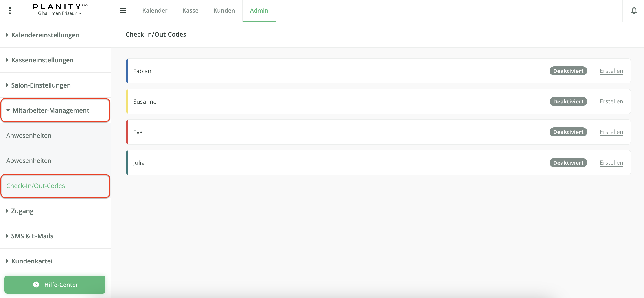Open the G'hair'man Friseur salon dropdown

tap(60, 13)
